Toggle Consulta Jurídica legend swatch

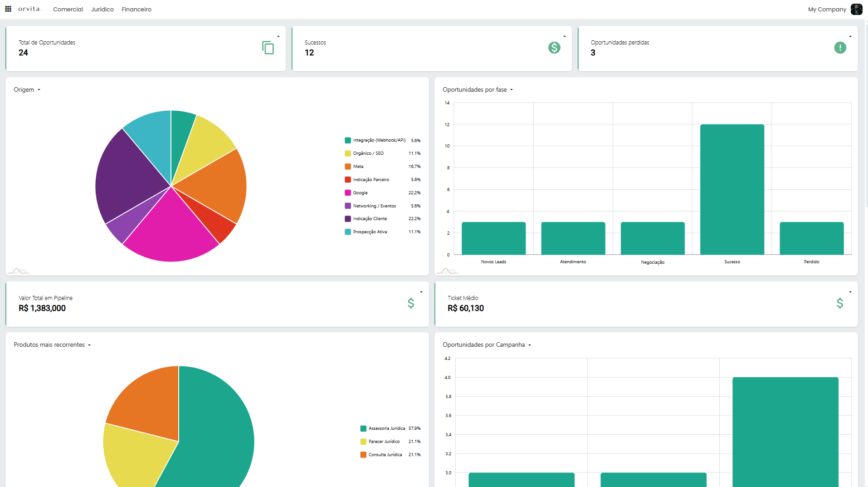363,455
